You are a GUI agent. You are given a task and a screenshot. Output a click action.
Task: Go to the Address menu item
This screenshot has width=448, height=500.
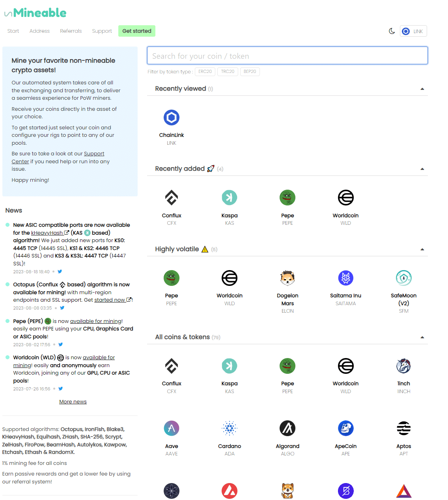(x=39, y=31)
